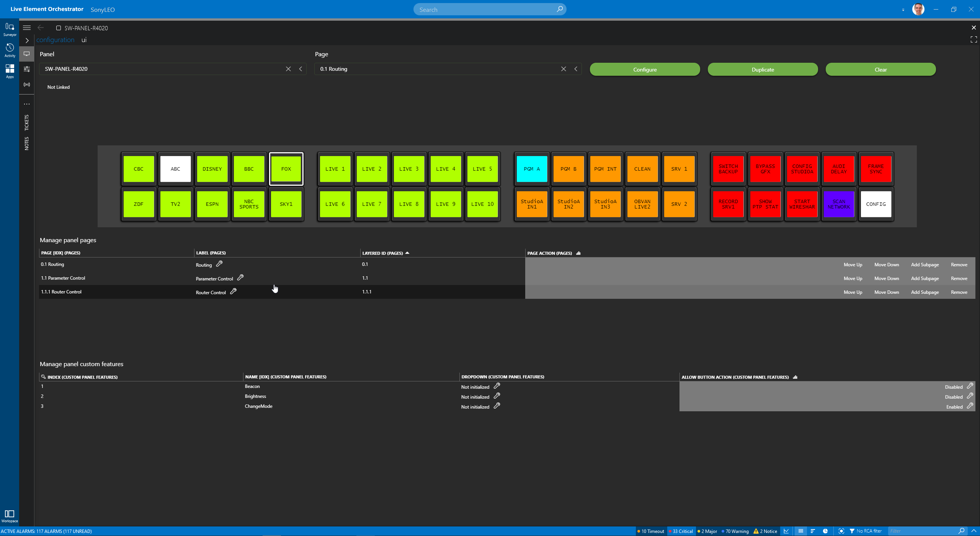980x536 pixels.
Task: Select the broadcast signal page icon
Action: tap(27, 85)
